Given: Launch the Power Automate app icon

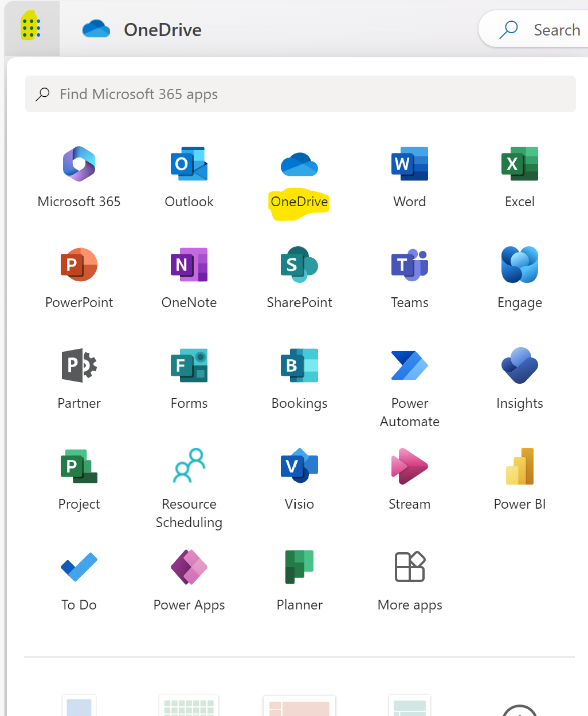Looking at the screenshot, I should coord(410,365).
